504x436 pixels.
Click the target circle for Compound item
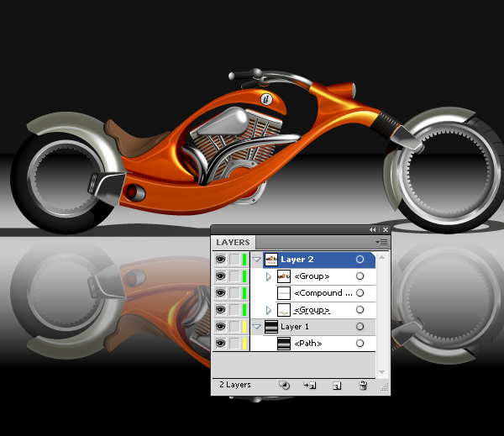coord(360,293)
